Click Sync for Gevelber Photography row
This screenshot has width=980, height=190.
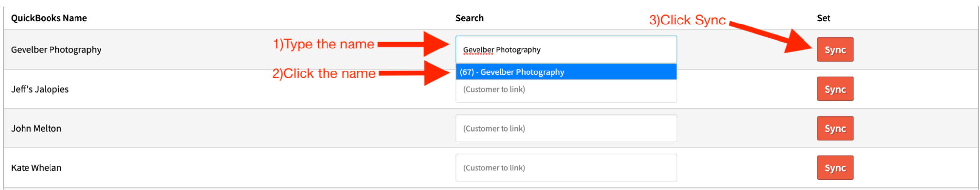point(835,49)
